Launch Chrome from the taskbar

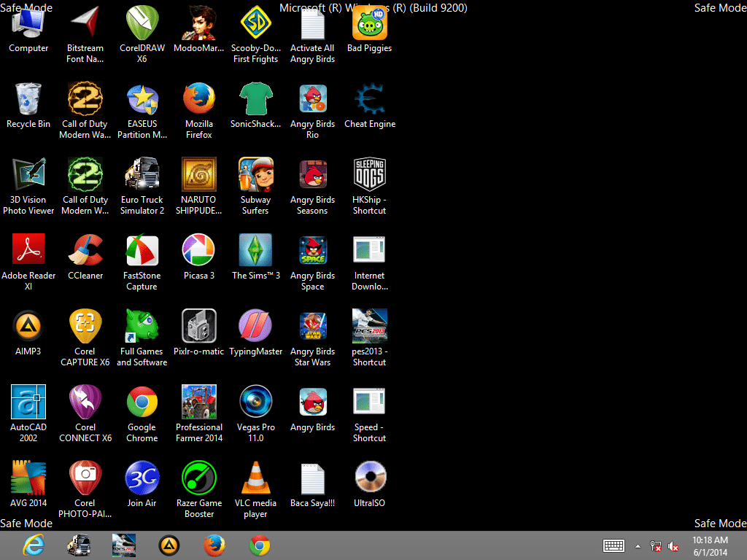tap(260, 545)
